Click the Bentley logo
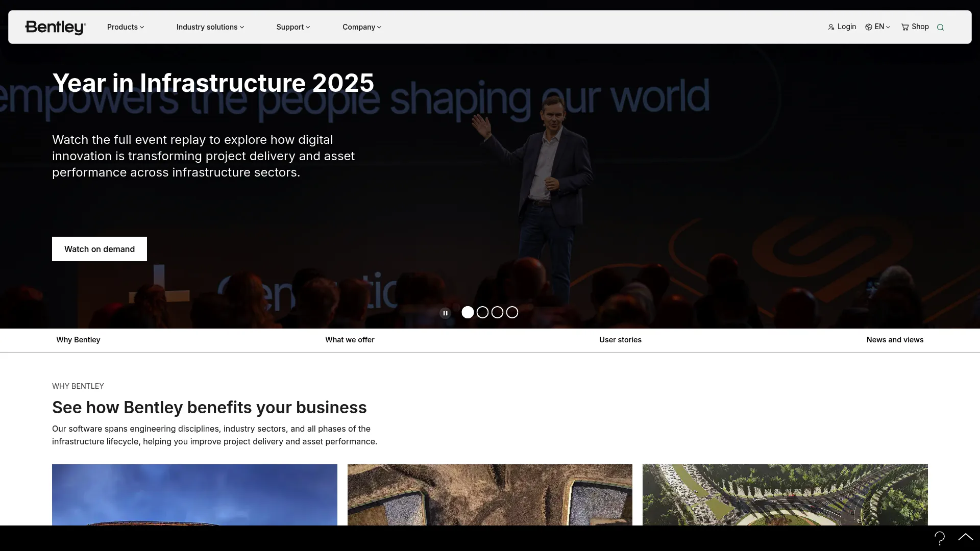This screenshot has width=980, height=551. [x=56, y=27]
